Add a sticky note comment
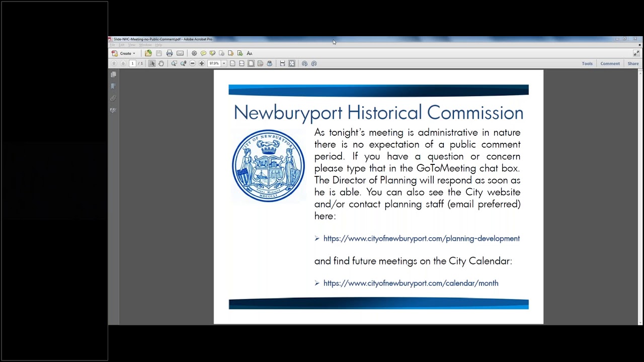The image size is (644, 362). click(203, 53)
